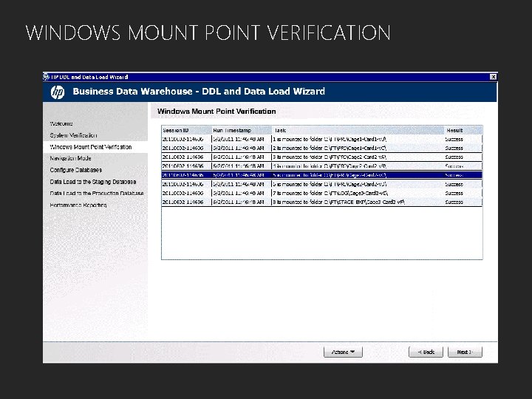Select row "2 is mounted to folder"
Viewport: 532px width, 399px height.
321,148
